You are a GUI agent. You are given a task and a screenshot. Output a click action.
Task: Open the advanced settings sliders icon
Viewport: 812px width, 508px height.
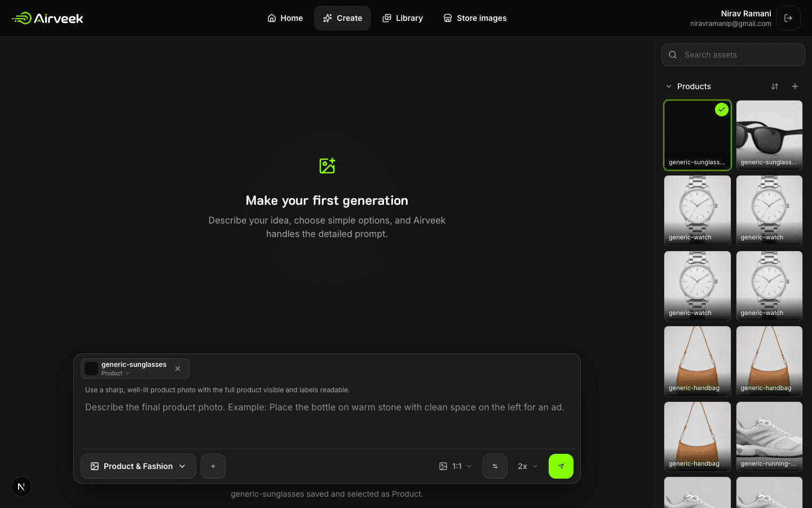coord(495,466)
